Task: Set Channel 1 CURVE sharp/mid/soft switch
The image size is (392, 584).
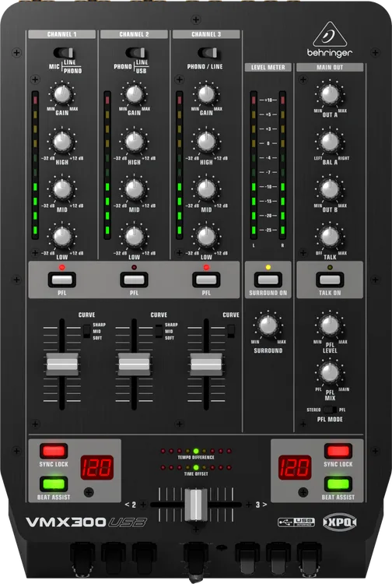Action: pyautogui.click(x=86, y=331)
